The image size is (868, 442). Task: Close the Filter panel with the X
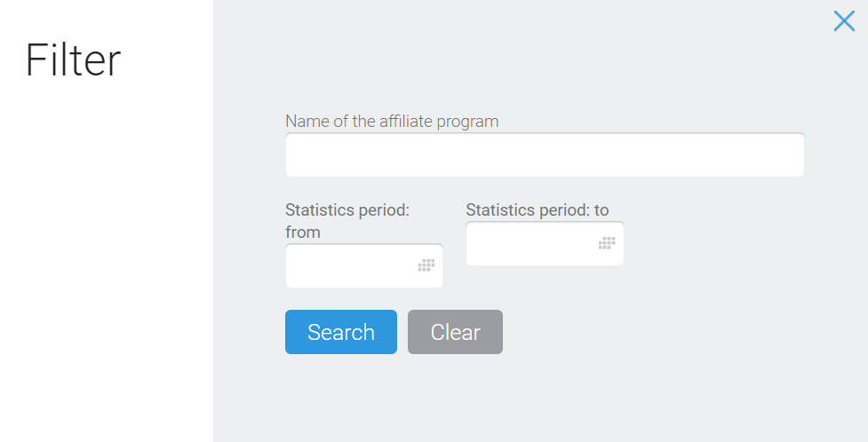844,21
